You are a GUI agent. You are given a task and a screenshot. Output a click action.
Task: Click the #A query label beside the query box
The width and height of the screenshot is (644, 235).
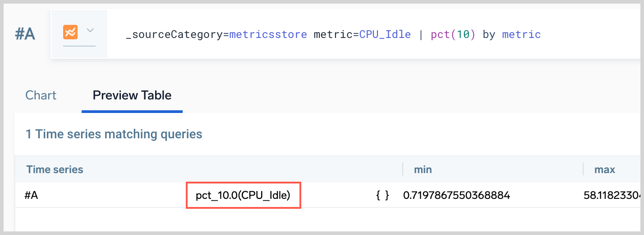[x=25, y=34]
